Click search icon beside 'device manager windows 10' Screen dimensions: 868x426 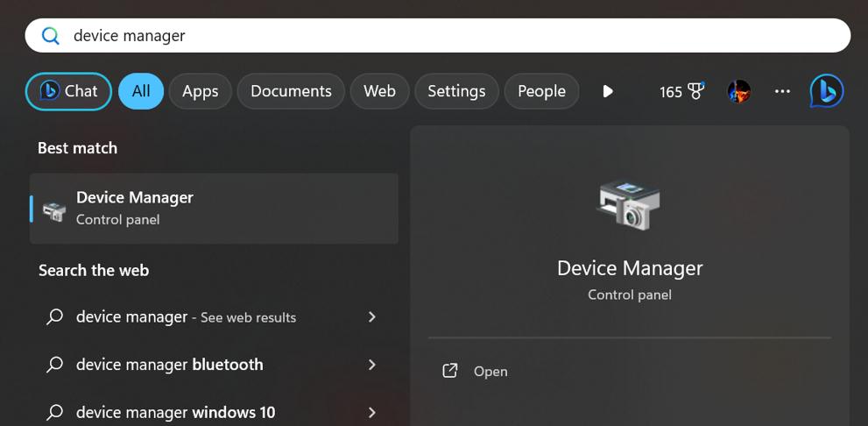54,412
